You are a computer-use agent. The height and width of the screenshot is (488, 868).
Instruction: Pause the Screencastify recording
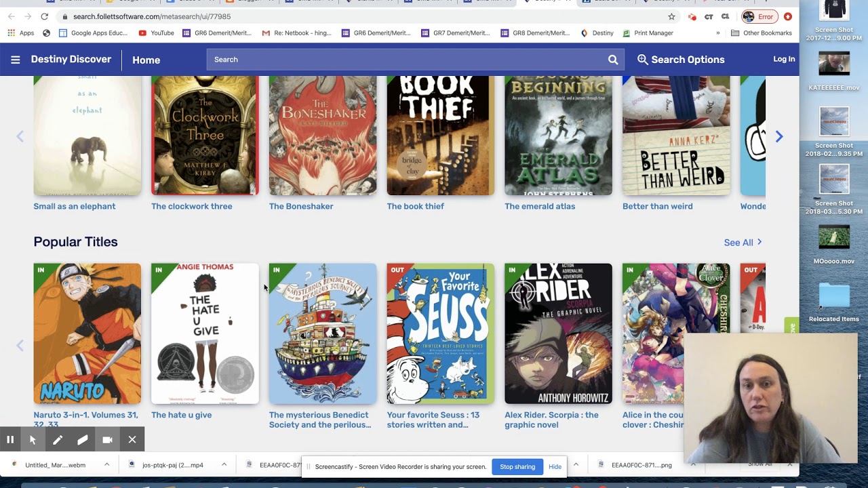pyautogui.click(x=10, y=440)
